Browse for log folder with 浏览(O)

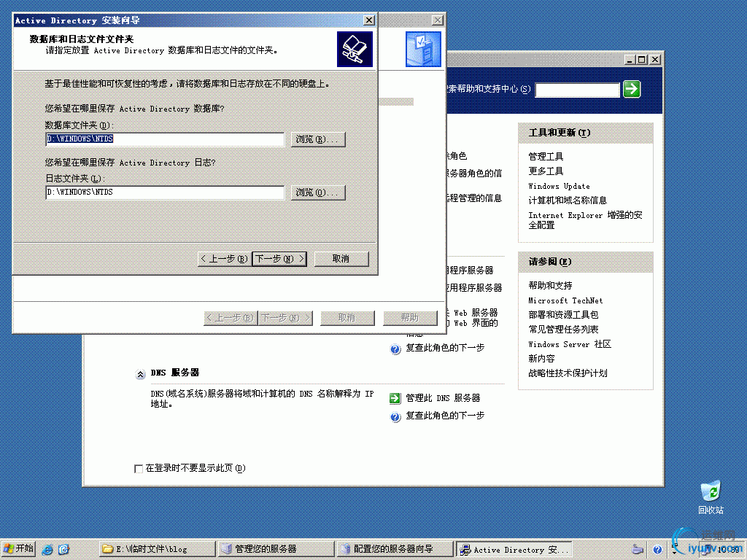(x=318, y=192)
